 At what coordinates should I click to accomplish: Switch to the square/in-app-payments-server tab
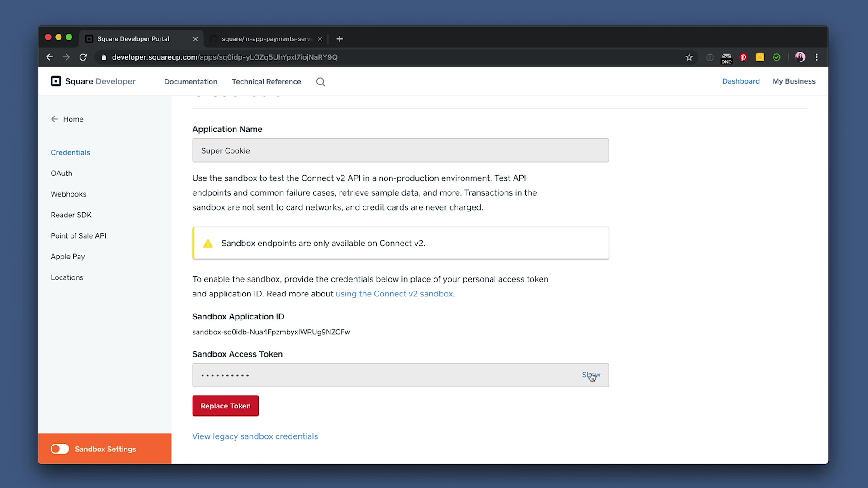point(267,39)
